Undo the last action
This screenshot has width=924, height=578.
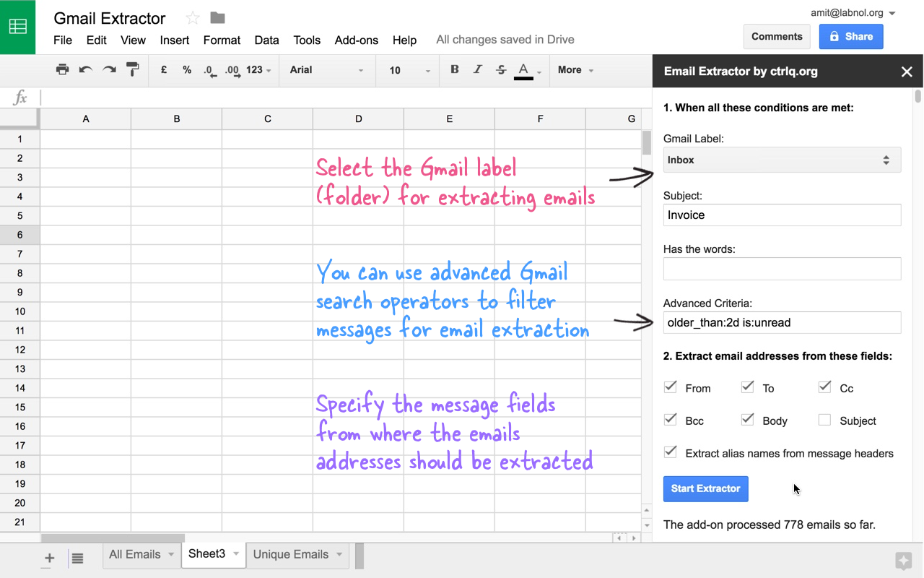(x=86, y=70)
